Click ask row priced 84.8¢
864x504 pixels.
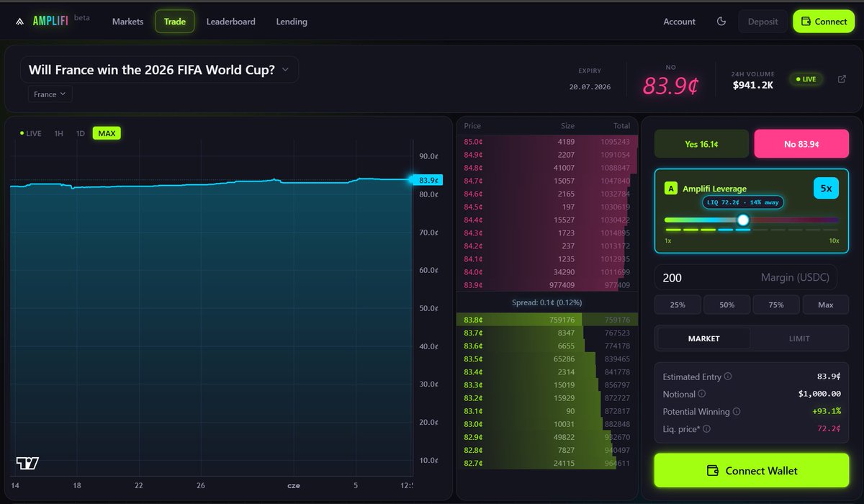click(x=546, y=168)
